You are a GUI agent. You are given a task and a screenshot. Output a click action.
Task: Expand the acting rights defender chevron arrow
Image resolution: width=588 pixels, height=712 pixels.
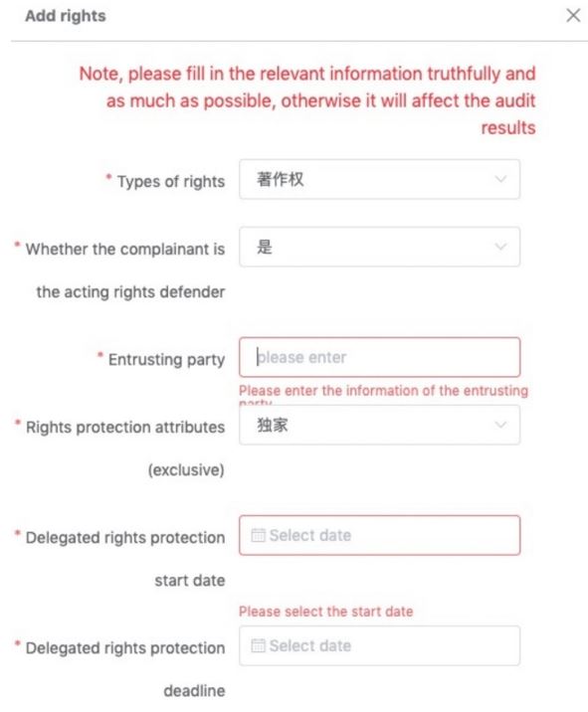500,247
